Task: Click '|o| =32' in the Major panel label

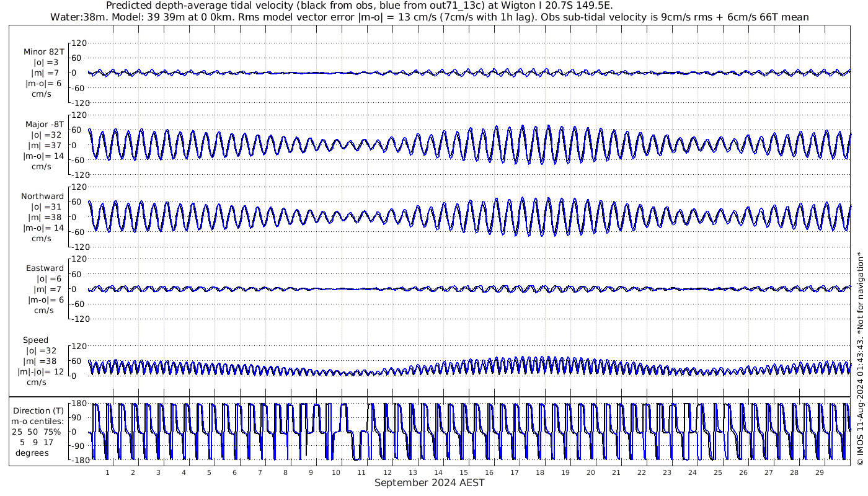Action: coord(46,135)
